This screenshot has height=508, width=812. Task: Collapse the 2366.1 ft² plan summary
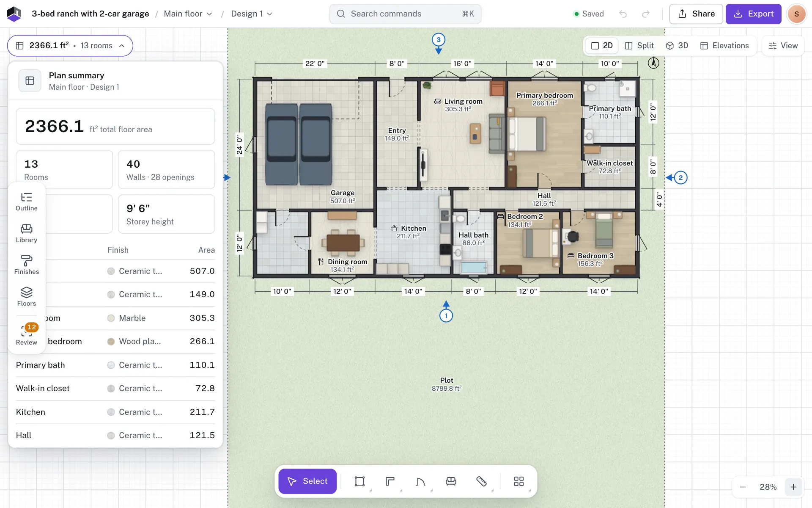70,46
